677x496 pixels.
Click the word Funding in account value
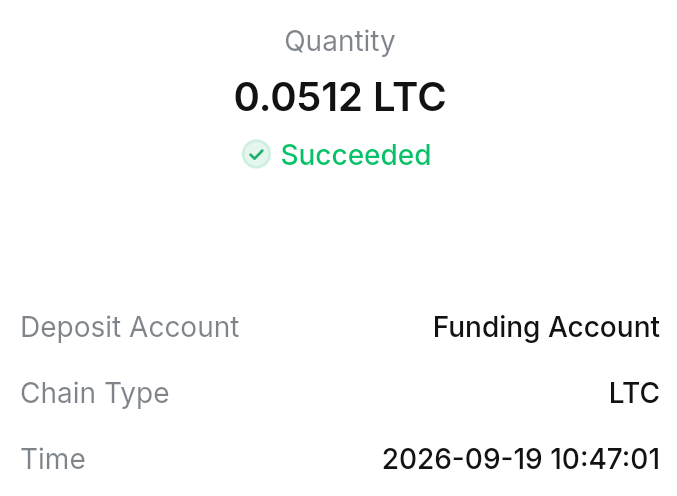(x=486, y=327)
